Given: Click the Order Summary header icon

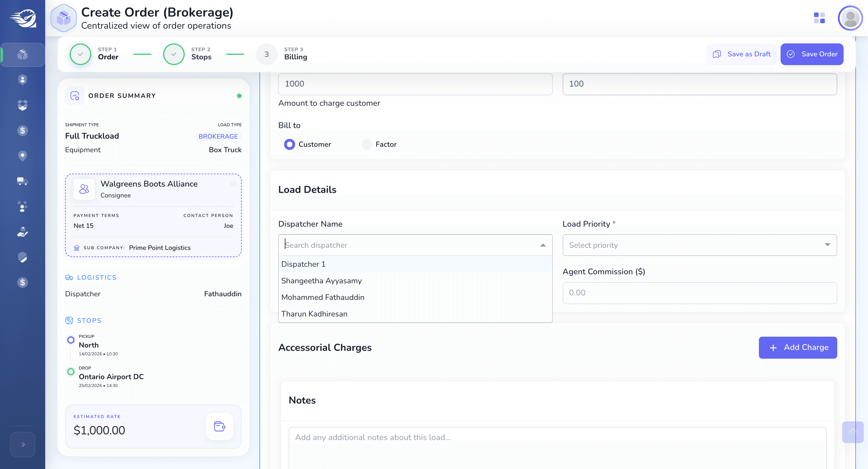Looking at the screenshot, I should tap(74, 96).
